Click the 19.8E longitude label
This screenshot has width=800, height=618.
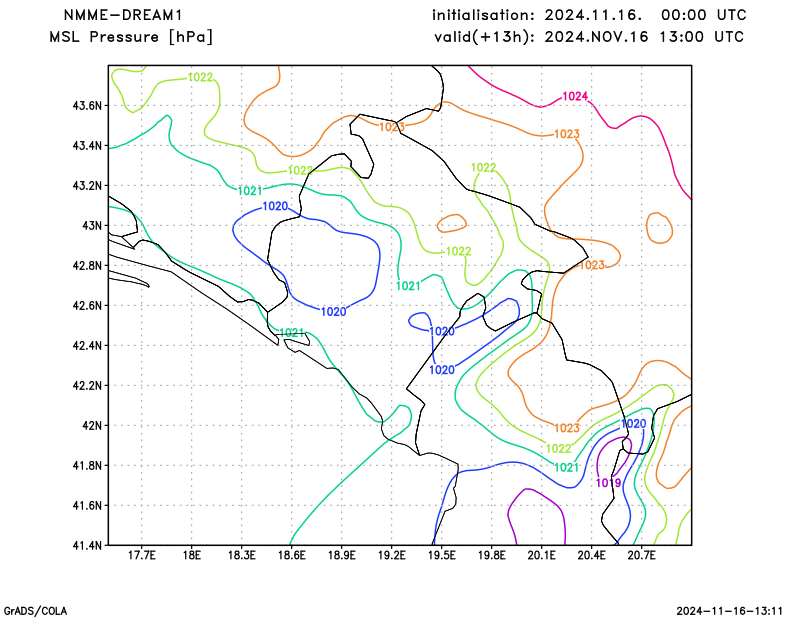point(491,555)
